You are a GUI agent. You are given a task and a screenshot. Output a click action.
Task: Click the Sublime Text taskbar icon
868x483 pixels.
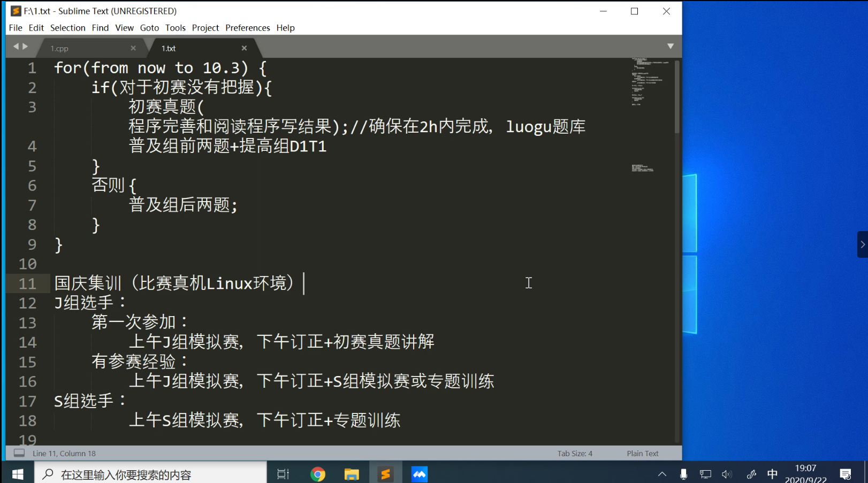tap(385, 474)
